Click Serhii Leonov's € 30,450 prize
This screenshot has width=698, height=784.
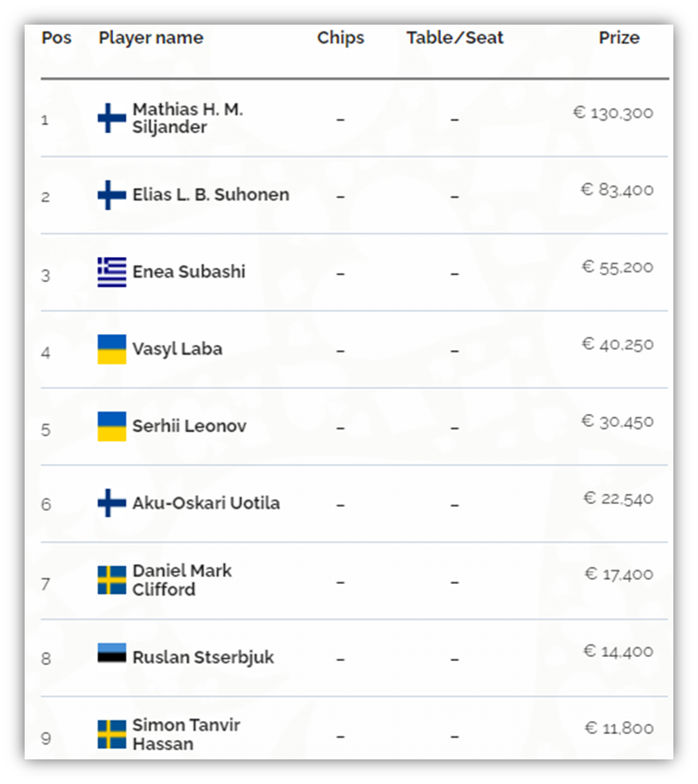tap(617, 422)
